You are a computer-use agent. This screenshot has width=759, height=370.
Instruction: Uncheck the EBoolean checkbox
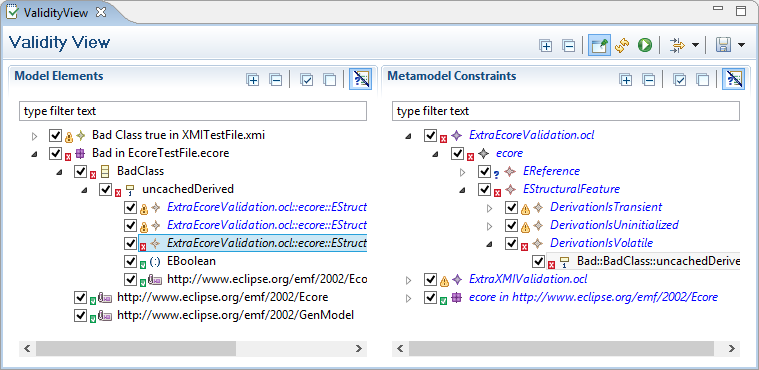coord(131,261)
